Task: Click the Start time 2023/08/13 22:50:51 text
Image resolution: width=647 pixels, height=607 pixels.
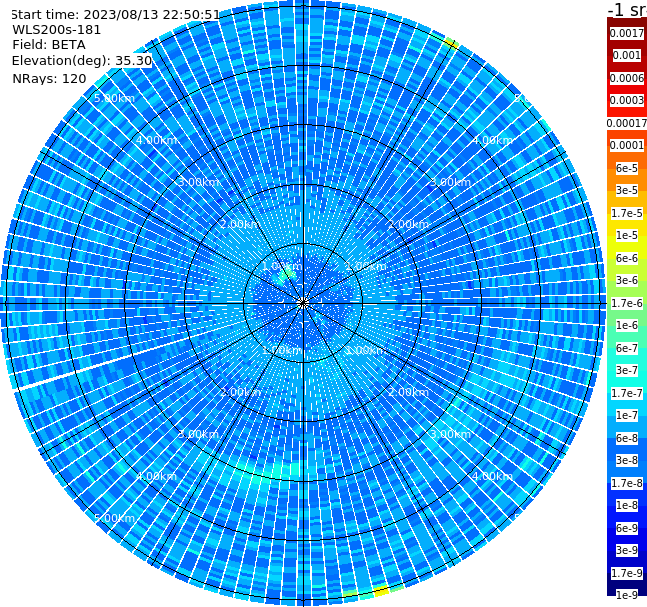Action: [x=115, y=15]
